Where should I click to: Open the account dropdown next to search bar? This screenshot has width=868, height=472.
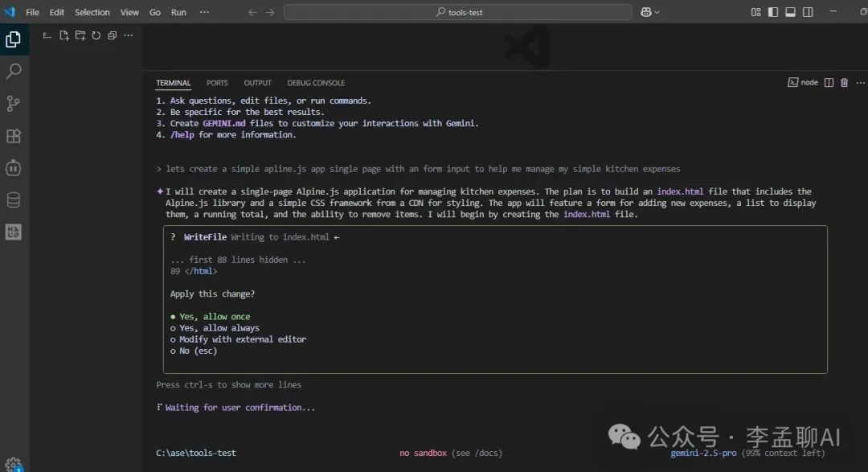[x=649, y=12]
